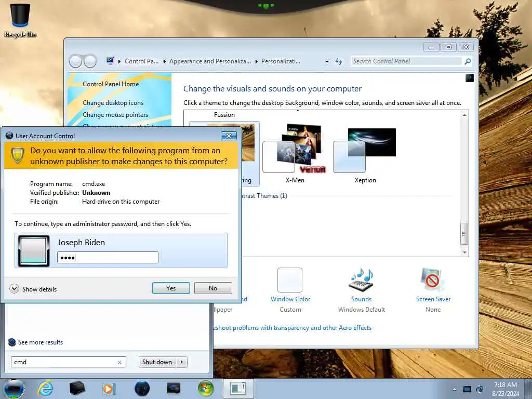
Task: Select the Xeption theme thumbnail
Action: (x=365, y=150)
